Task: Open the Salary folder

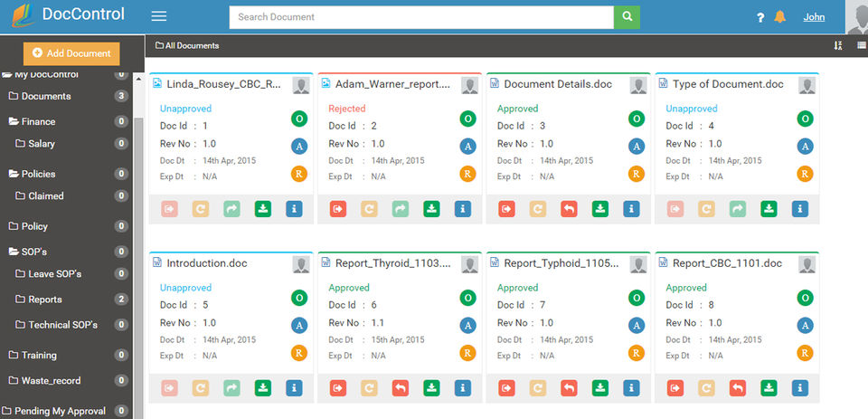Action: [x=35, y=144]
